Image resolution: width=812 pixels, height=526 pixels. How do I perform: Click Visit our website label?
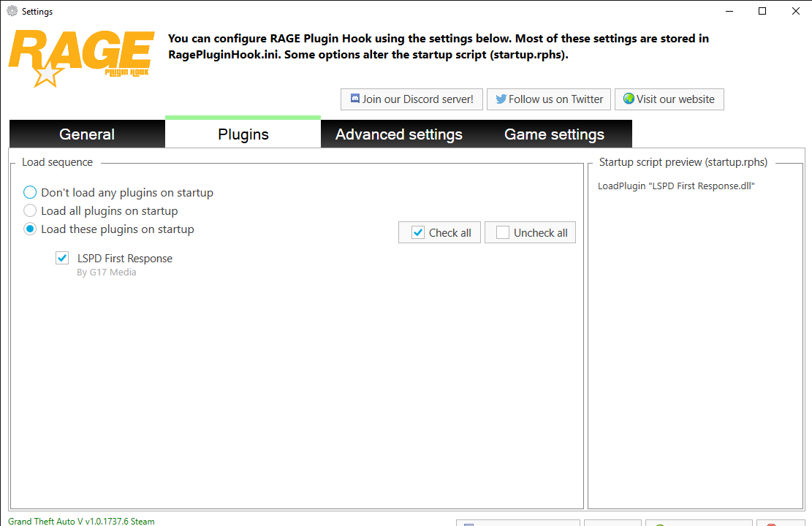coord(675,99)
